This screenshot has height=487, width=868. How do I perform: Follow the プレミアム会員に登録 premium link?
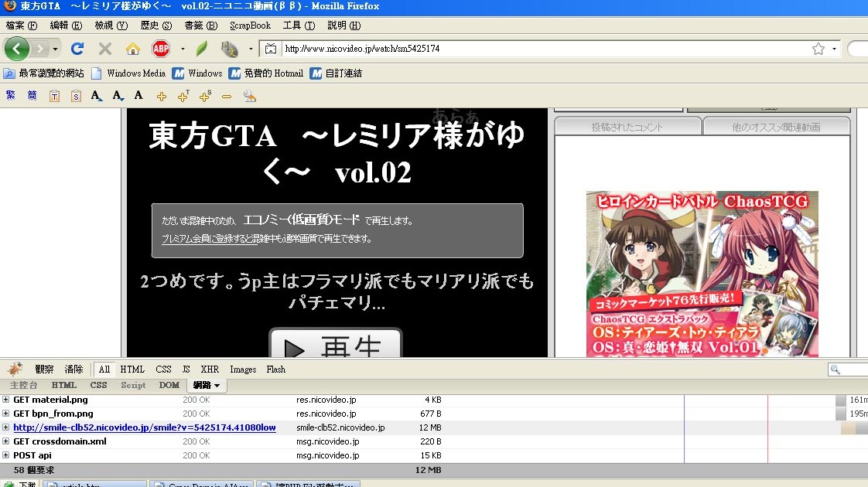[x=209, y=239]
